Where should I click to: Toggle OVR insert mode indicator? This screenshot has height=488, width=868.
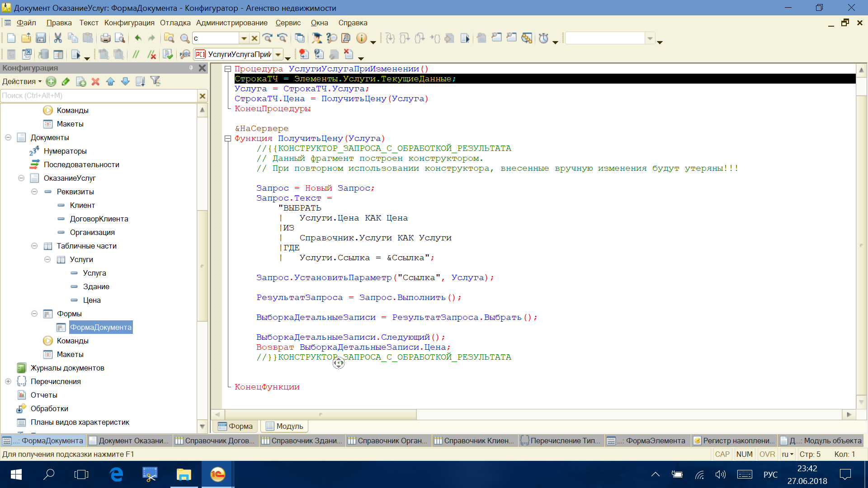click(767, 454)
